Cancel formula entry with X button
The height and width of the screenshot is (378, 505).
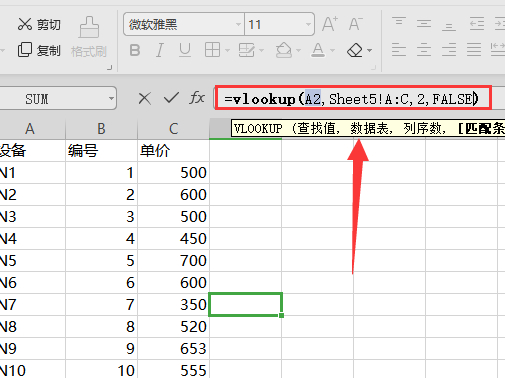pos(144,99)
